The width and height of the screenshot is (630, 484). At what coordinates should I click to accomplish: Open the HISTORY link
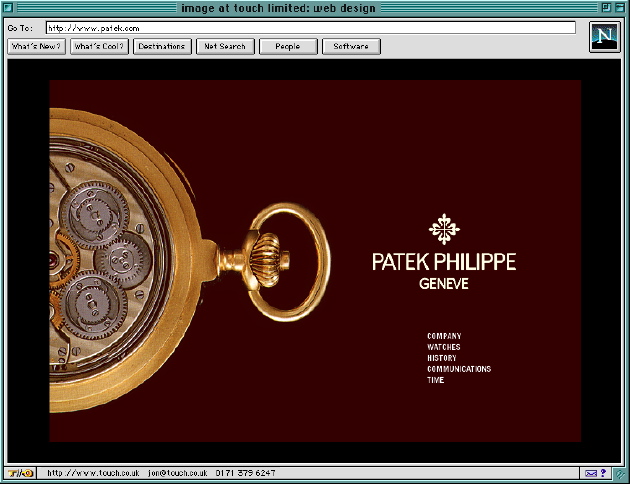442,358
